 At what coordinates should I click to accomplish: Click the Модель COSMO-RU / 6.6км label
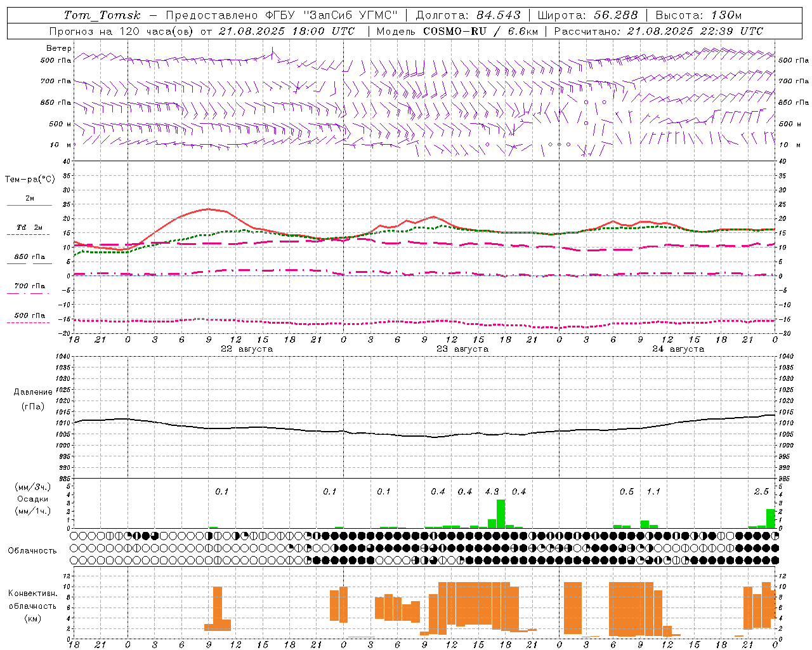click(457, 31)
